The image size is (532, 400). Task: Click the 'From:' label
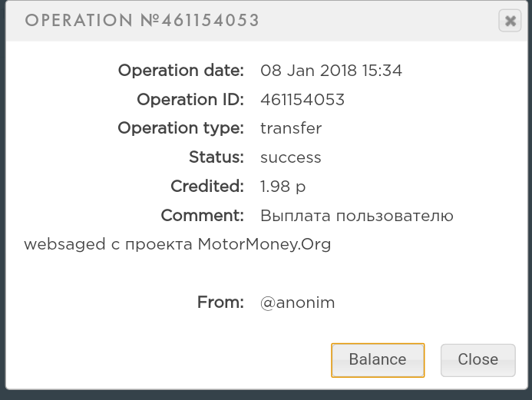tap(220, 302)
